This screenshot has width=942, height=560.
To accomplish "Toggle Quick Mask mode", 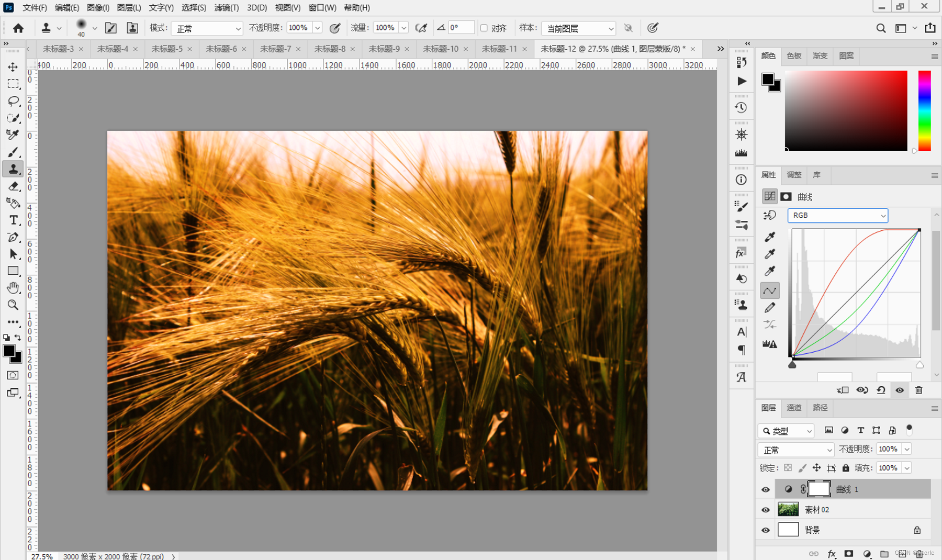I will click(x=13, y=375).
